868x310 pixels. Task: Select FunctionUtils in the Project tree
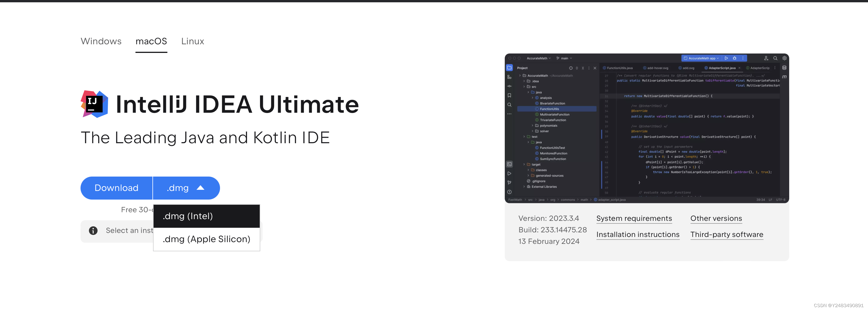[550, 109]
